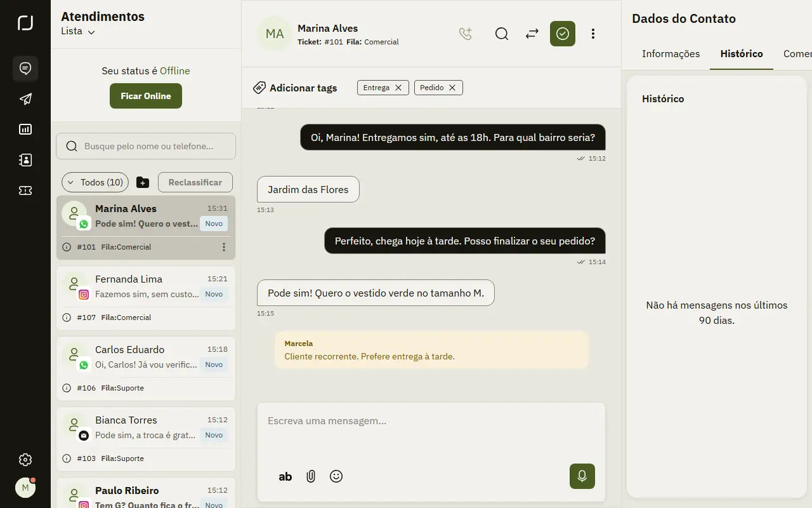Toggle text formatting with ab icon
812x508 pixels.
pyautogui.click(x=285, y=476)
